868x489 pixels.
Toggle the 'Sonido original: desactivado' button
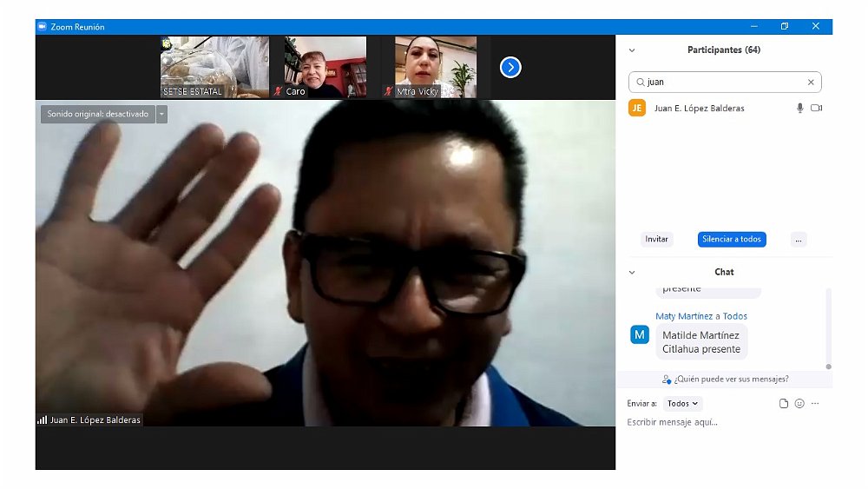click(x=96, y=114)
